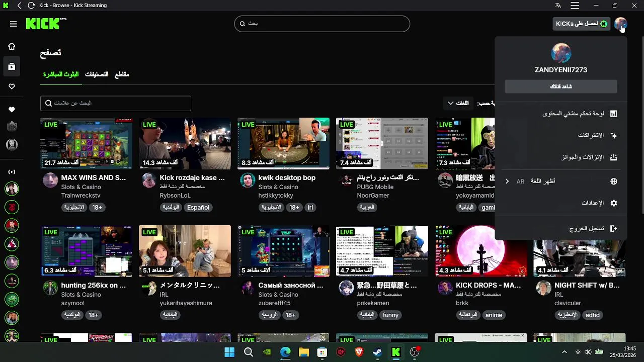Click the KICK beta logo
This screenshot has width=644, height=362.
tap(46, 24)
